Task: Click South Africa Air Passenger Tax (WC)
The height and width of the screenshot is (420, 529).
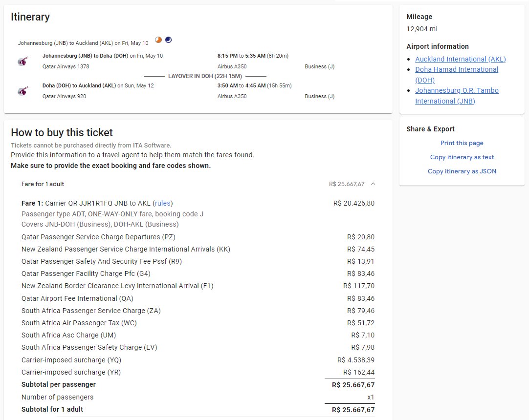Action: pyautogui.click(x=79, y=323)
